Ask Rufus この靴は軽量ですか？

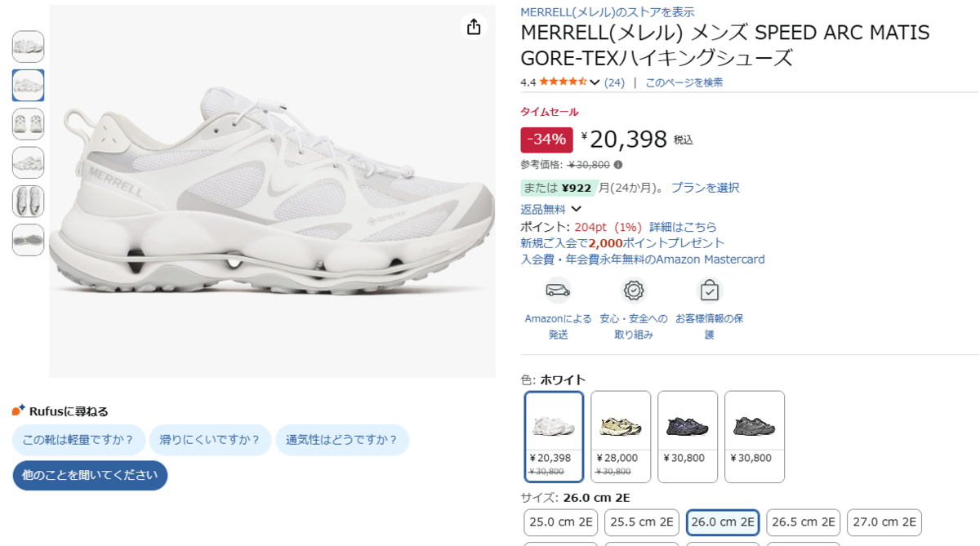click(x=78, y=440)
